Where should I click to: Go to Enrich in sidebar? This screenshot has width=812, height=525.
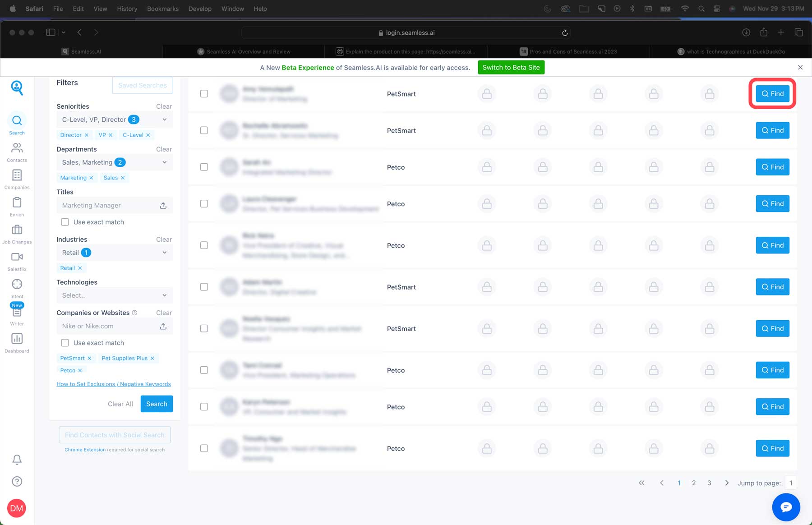tap(17, 203)
